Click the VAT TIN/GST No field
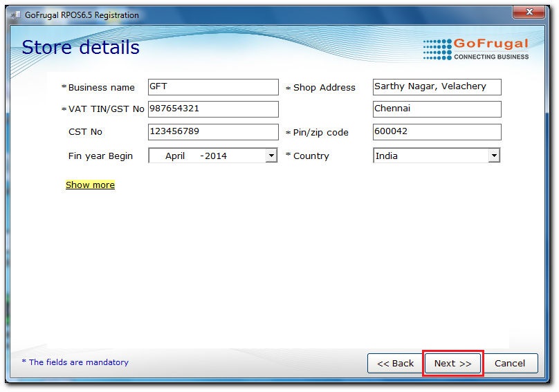Screen dimensions: 559x392 coord(213,109)
